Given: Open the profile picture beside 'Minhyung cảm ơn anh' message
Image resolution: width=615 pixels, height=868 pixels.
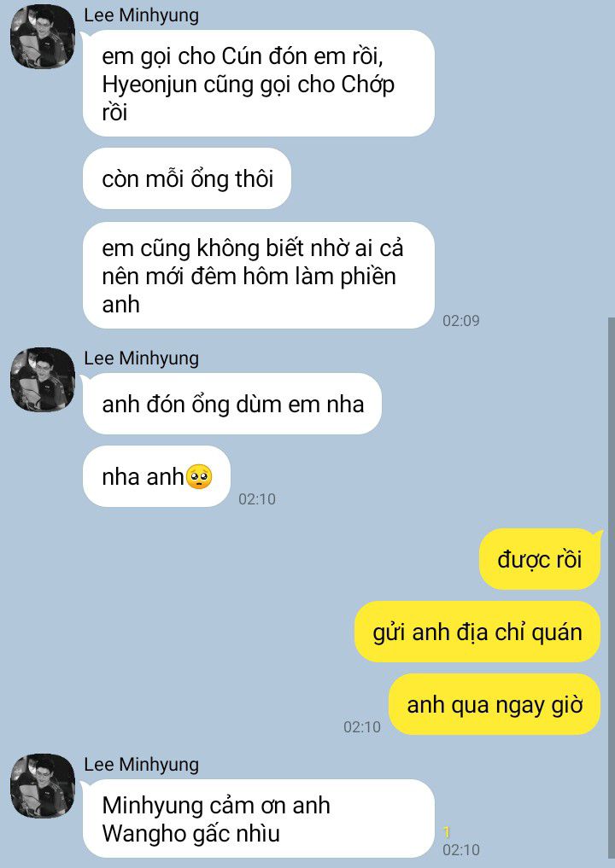Looking at the screenshot, I should pyautogui.click(x=43, y=785).
